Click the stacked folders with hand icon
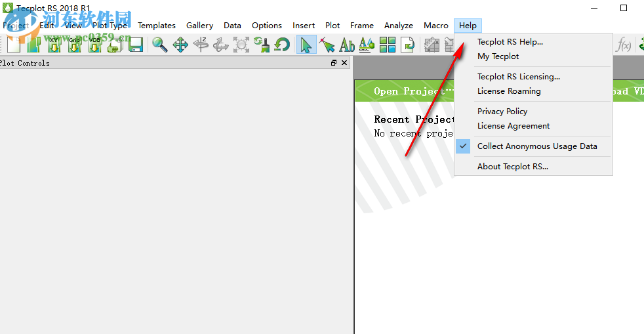Screen dimensions: 644x334 pyautogui.click(x=115, y=45)
